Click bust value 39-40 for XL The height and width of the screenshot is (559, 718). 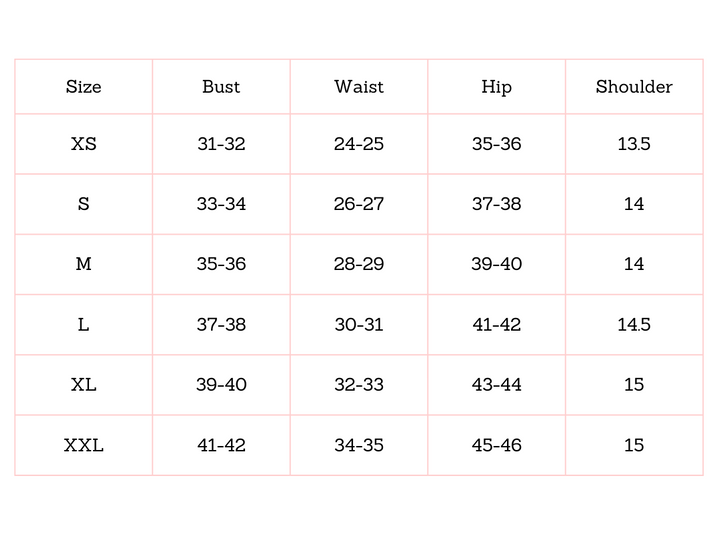click(x=221, y=385)
